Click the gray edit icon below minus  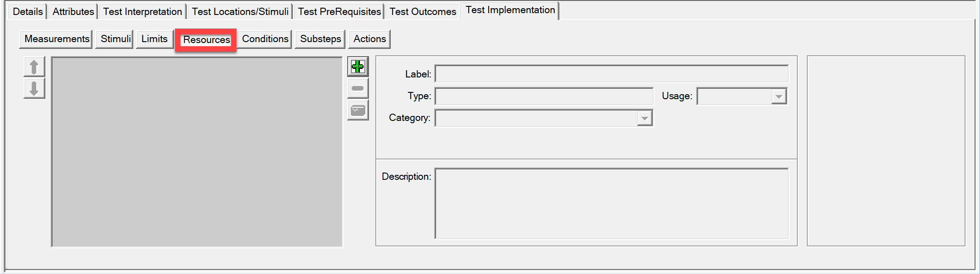pos(358,110)
